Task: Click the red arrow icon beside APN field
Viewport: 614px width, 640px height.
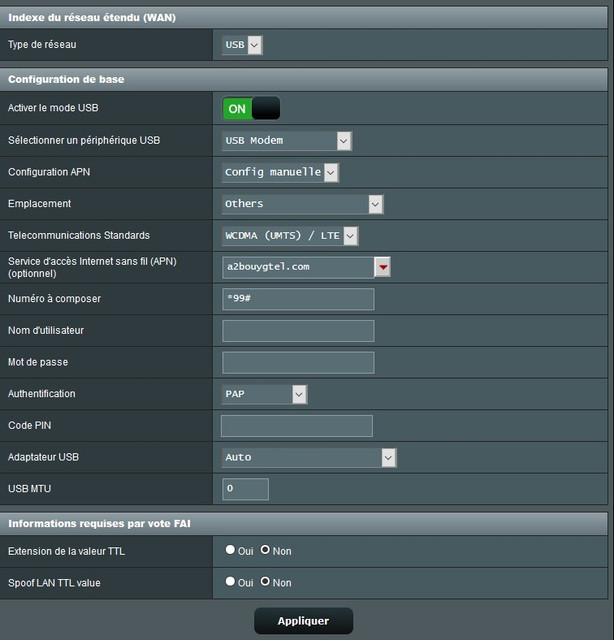Action: pos(382,267)
